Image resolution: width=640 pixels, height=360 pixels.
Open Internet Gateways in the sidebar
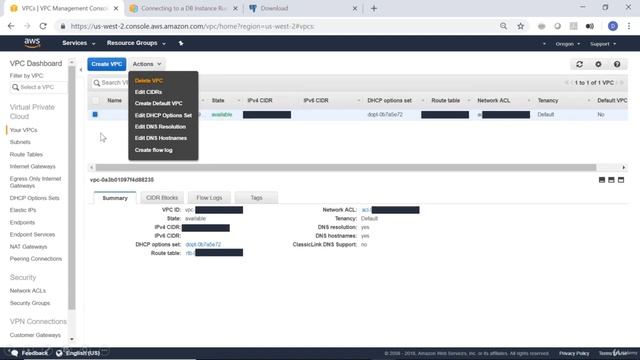click(33, 167)
